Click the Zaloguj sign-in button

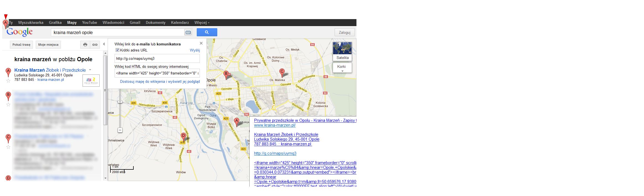pyautogui.click(x=345, y=32)
